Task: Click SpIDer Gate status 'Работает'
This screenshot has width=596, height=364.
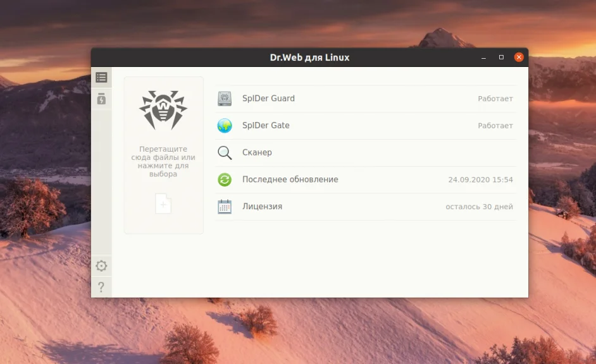Action: [x=495, y=126]
